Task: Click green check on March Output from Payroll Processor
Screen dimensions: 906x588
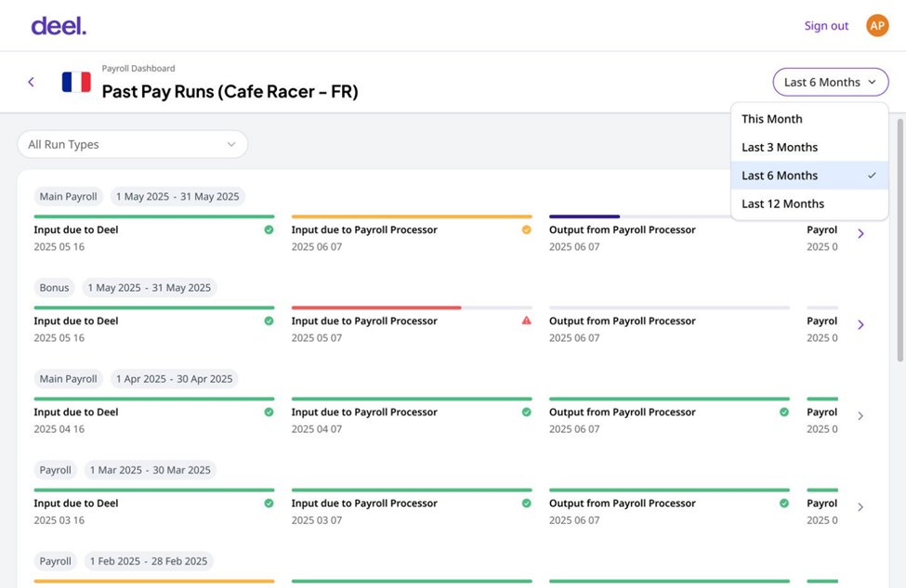Action: [784, 503]
